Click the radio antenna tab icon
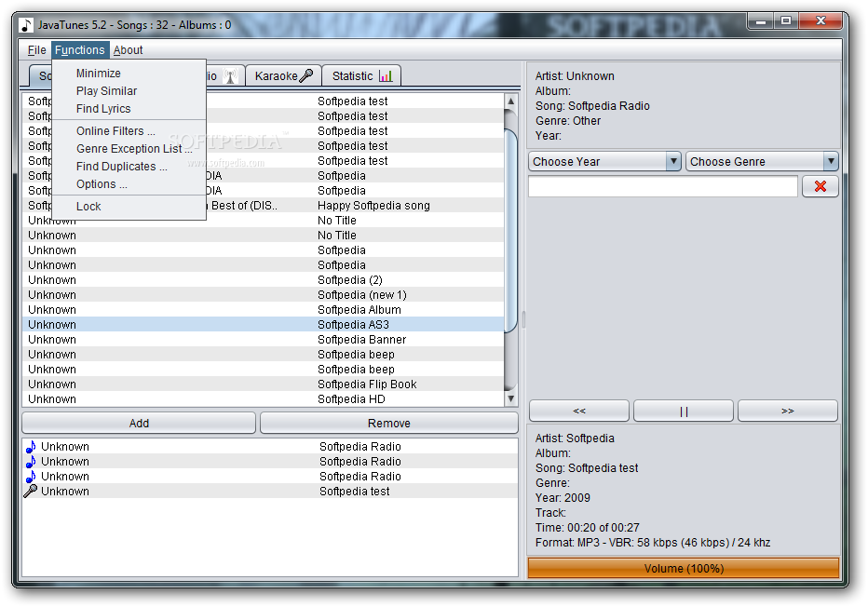 (x=231, y=75)
